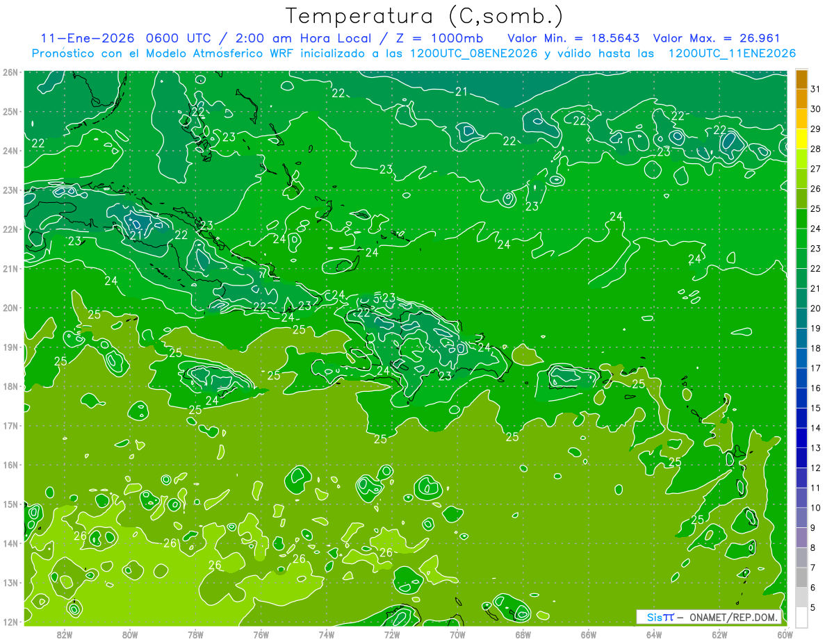Click the 'Temperatura (C,somb.)' title
Image resolution: width=834 pixels, height=644 pixels.
tap(424, 17)
